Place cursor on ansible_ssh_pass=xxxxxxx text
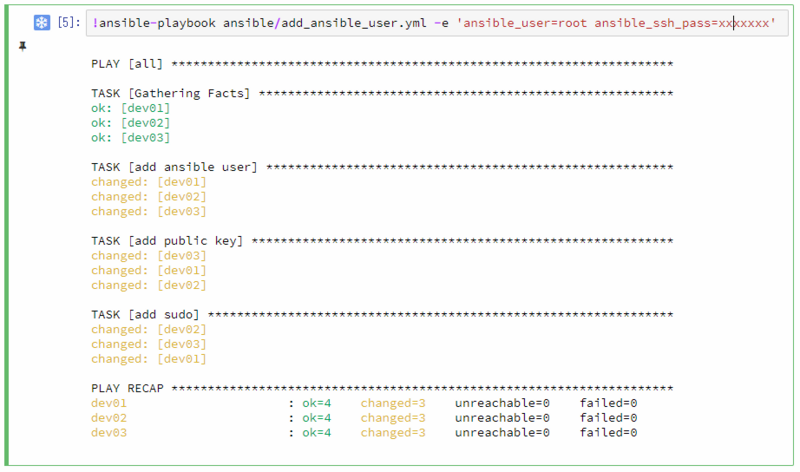The image size is (800, 472). 682,23
